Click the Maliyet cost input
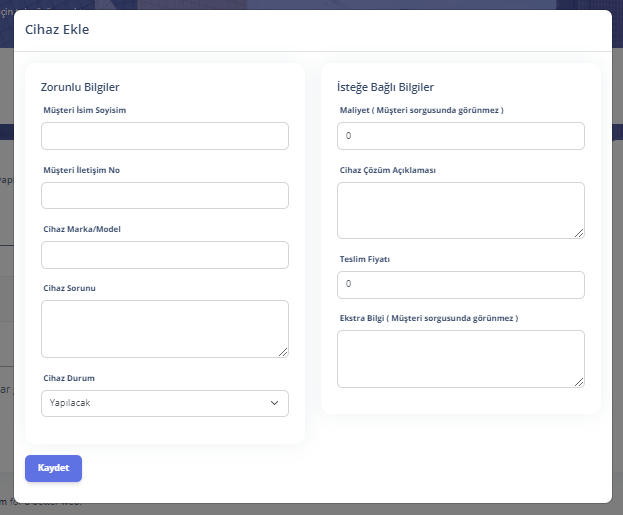The width and height of the screenshot is (623, 515). pos(461,136)
